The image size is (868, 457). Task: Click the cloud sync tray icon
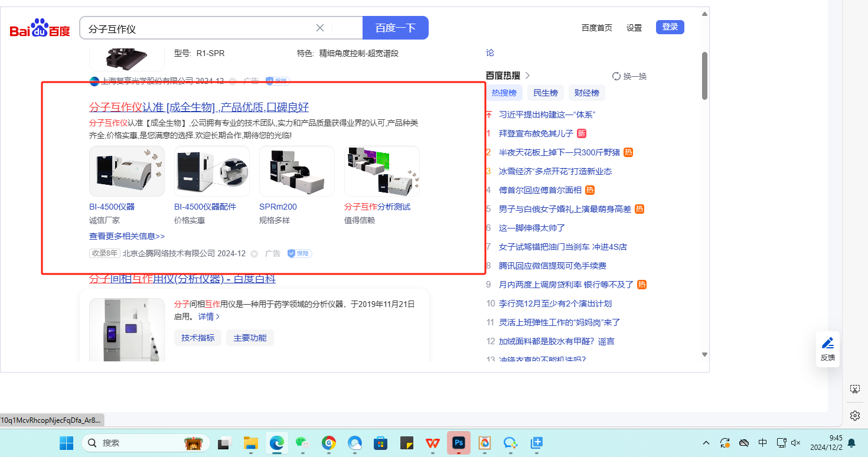744,443
